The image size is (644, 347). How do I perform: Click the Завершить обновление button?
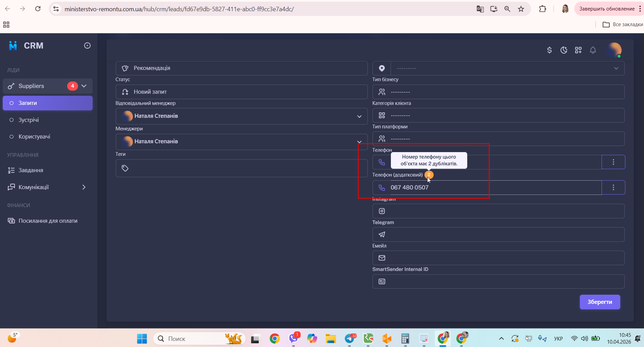coord(607,9)
